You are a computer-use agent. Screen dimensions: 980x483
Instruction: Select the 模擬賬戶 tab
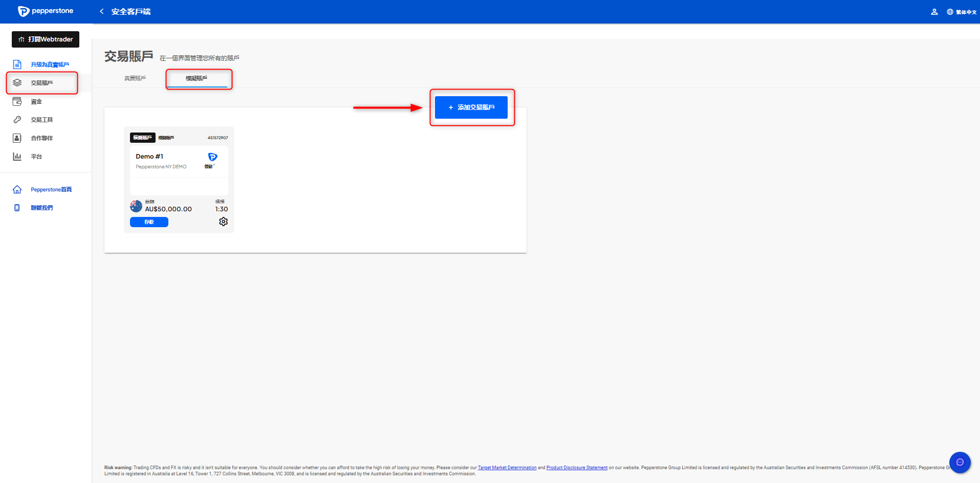coord(197,78)
